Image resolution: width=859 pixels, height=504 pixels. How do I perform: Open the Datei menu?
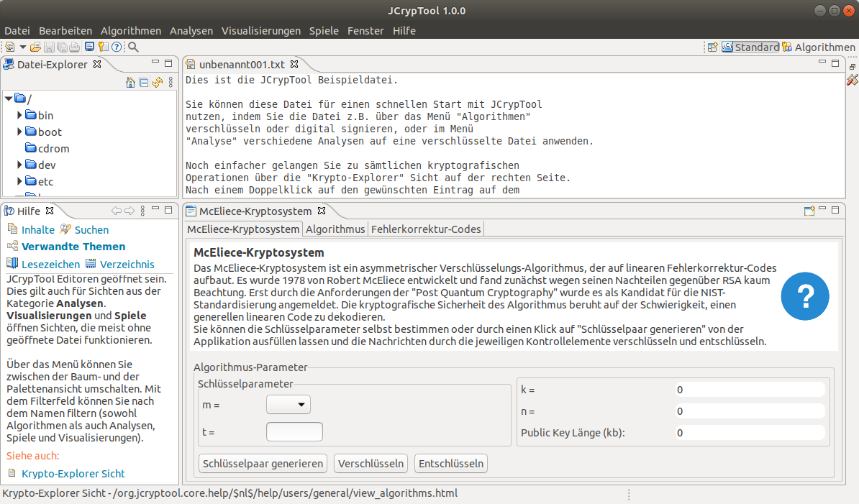[x=17, y=31]
